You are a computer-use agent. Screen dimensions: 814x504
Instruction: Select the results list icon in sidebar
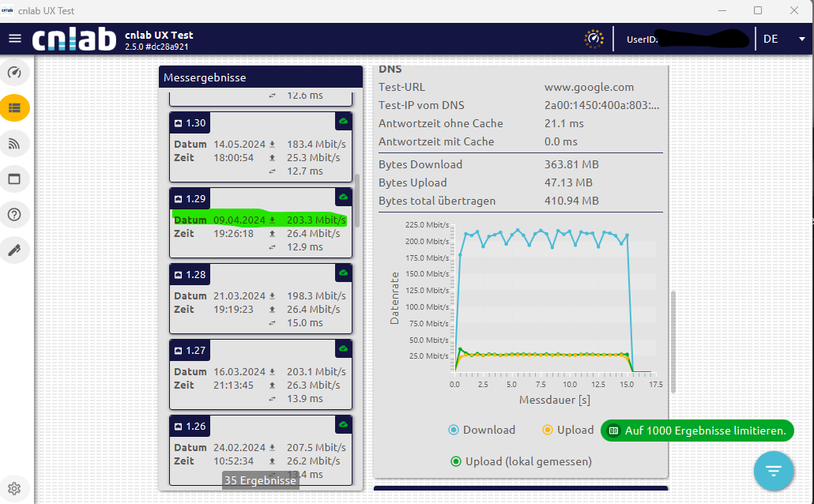14,107
